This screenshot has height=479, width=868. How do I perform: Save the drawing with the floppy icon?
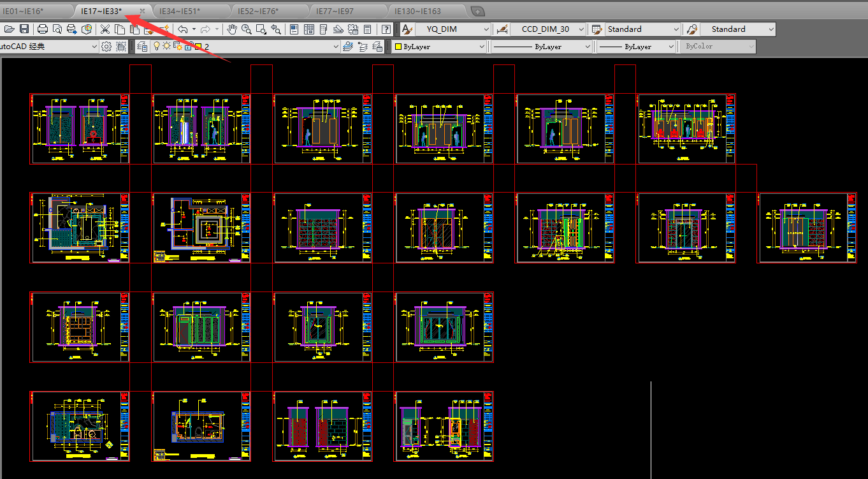24,29
